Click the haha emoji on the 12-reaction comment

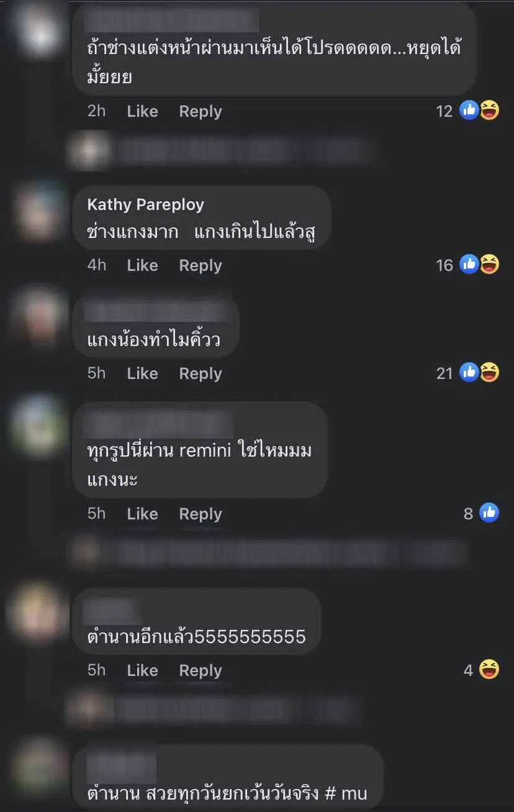pyautogui.click(x=490, y=111)
